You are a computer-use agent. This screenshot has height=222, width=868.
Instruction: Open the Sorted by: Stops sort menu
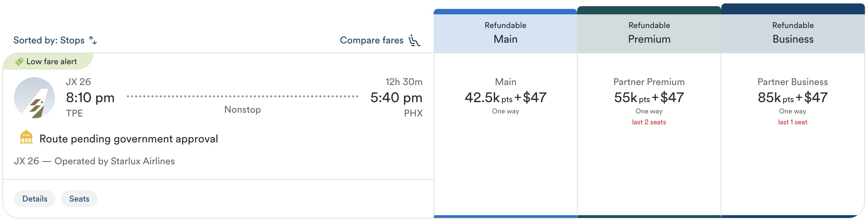coord(49,40)
